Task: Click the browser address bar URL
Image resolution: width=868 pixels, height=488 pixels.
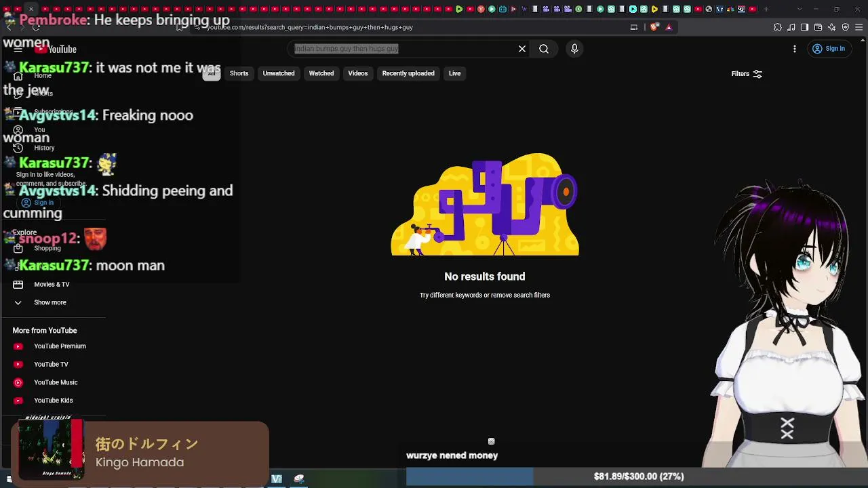Action: pyautogui.click(x=310, y=28)
